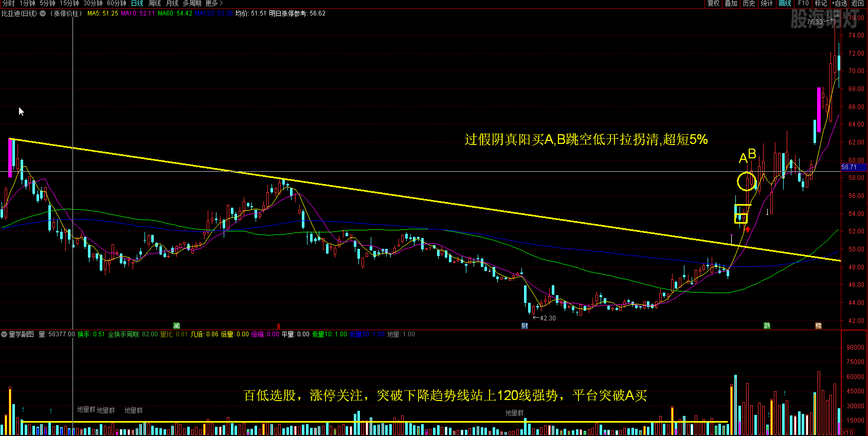Expand the 更多 periods menu

click(x=214, y=3)
